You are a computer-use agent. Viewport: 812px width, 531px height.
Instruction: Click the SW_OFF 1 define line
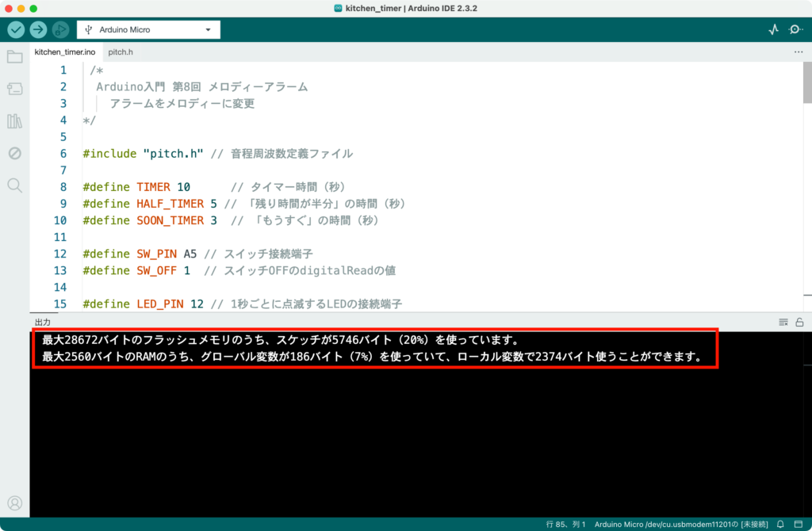click(239, 270)
